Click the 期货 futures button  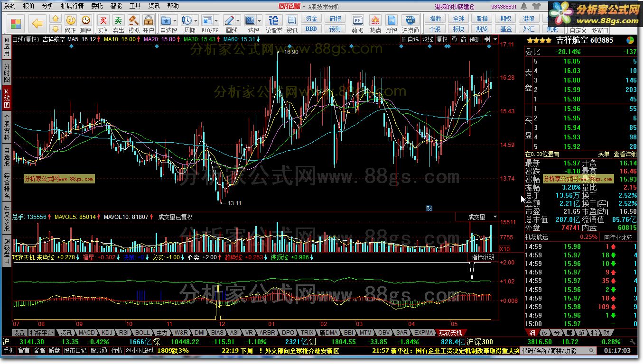point(483,29)
